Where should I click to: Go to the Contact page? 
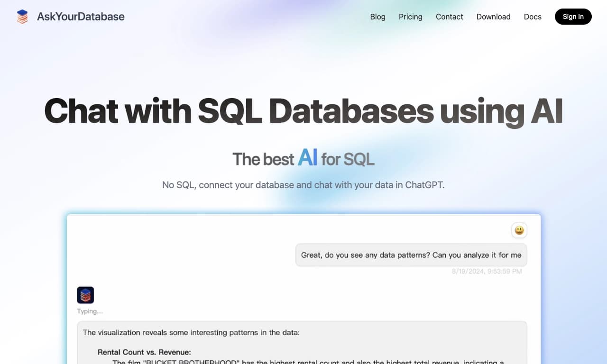449,17
